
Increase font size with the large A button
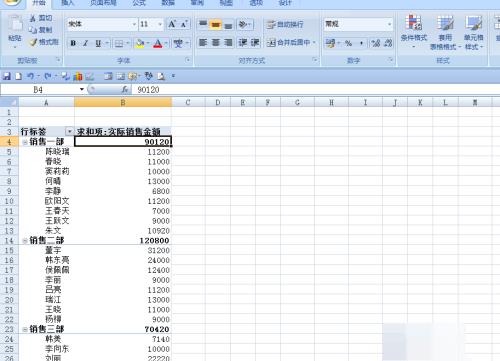pyautogui.click(x=172, y=24)
